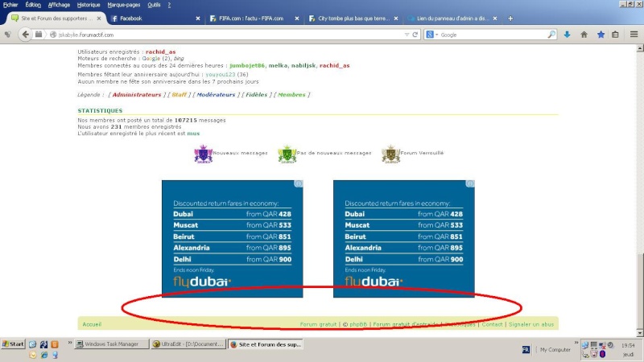
Task: Open the Outils menu
Action: 155,5
